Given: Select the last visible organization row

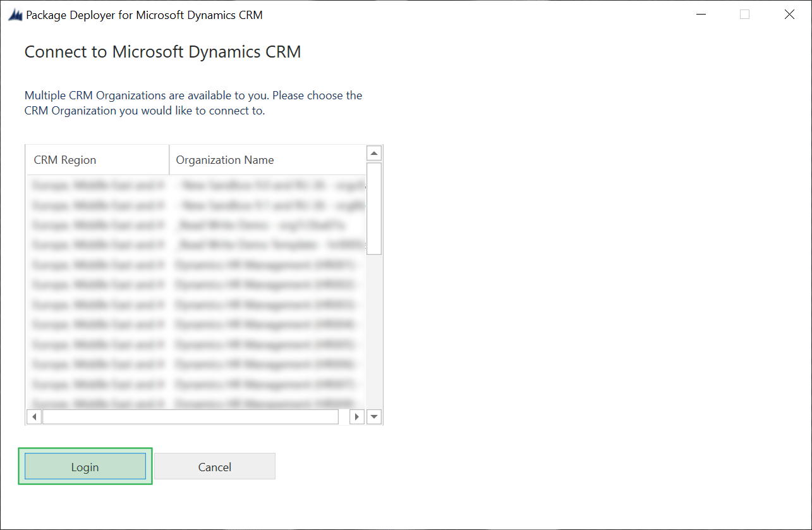Looking at the screenshot, I should [190, 403].
